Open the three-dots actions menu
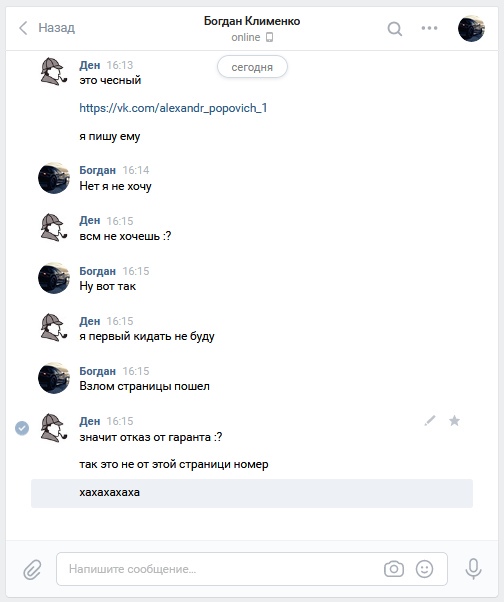Image resolution: width=504 pixels, height=602 pixels. pos(429,28)
